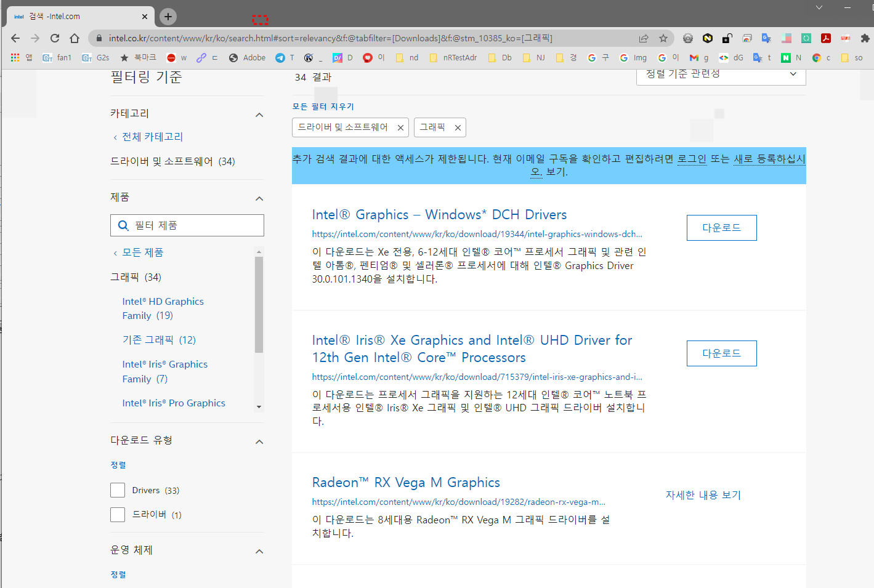
Task: Open the download/19344 URL link
Action: coord(477,234)
